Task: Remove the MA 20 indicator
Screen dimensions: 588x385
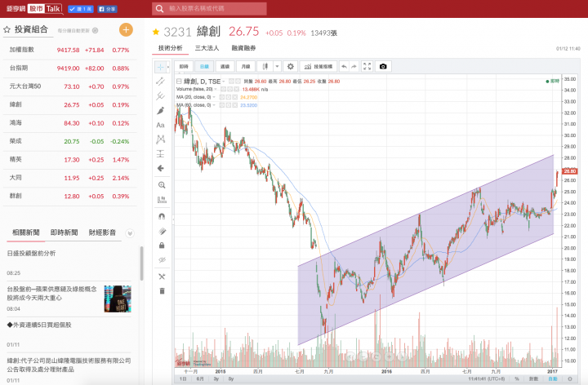Action: tap(235, 97)
